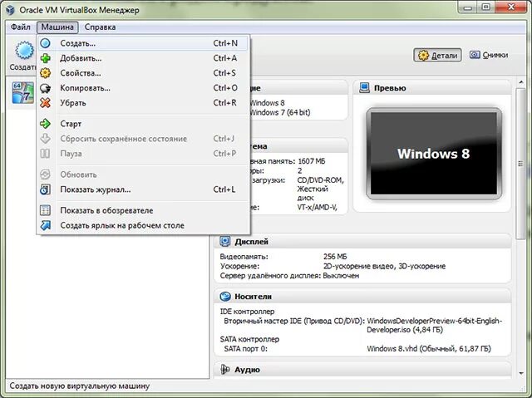532x398 pixels.
Task: Choose Добавить... menu entry
Action: click(x=143, y=58)
